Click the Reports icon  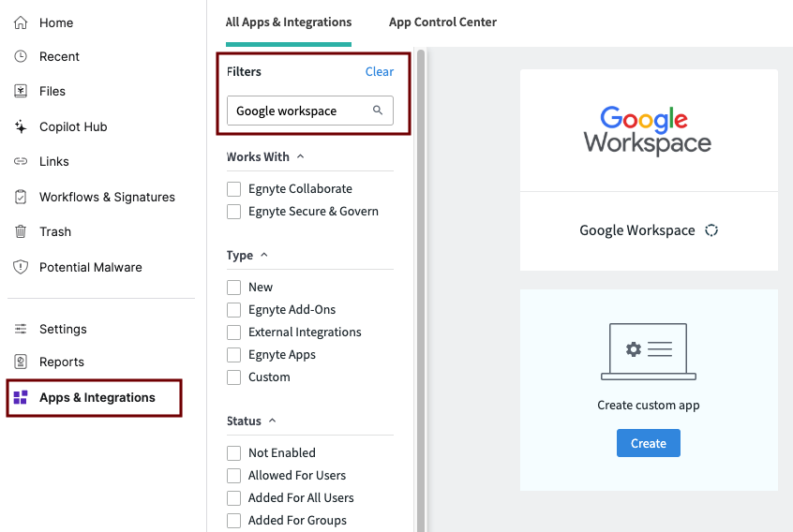[21, 362]
